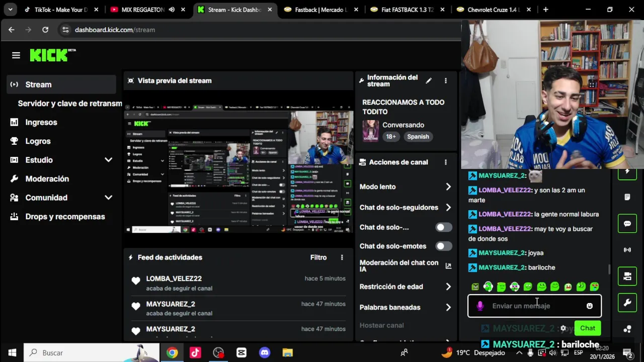Click the microphone icon in the message box
This screenshot has width=644, height=362.
(480, 306)
